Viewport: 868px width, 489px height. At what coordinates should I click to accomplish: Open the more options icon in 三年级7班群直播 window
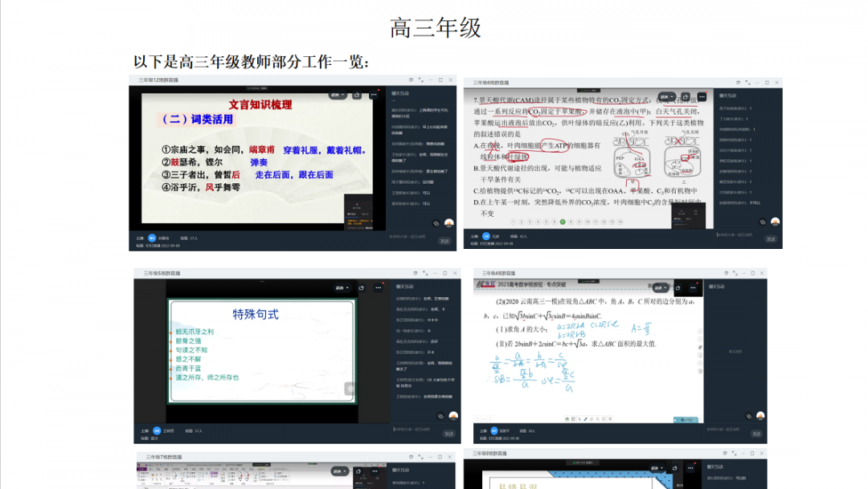375,471
